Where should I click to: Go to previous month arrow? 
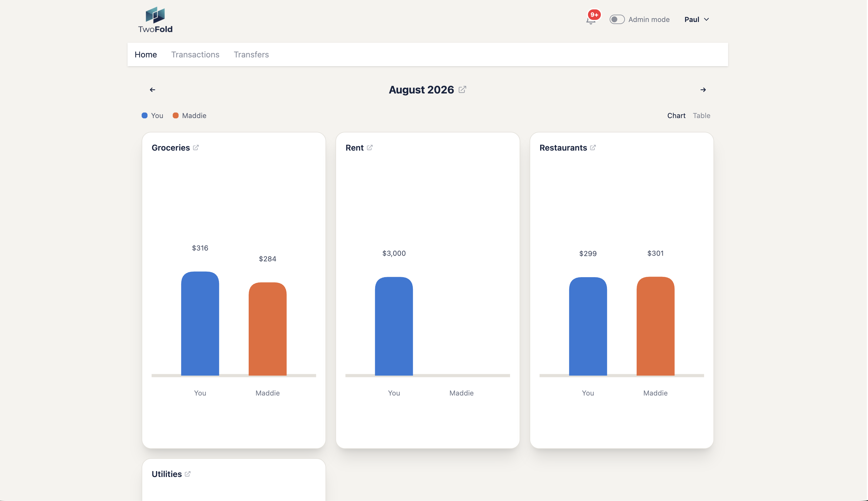point(152,90)
